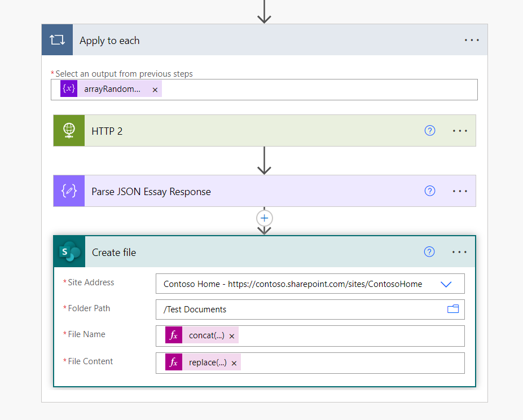Open the Apply to each ellipsis menu

[x=472, y=40]
